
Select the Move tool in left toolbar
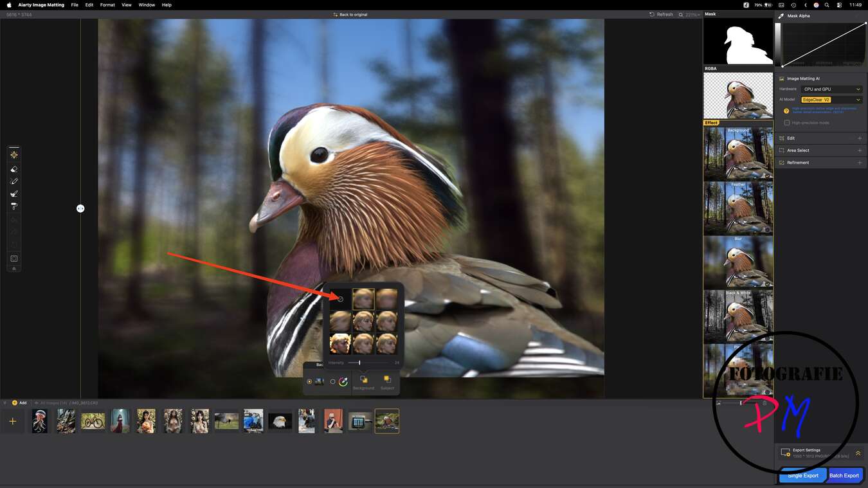point(14,155)
